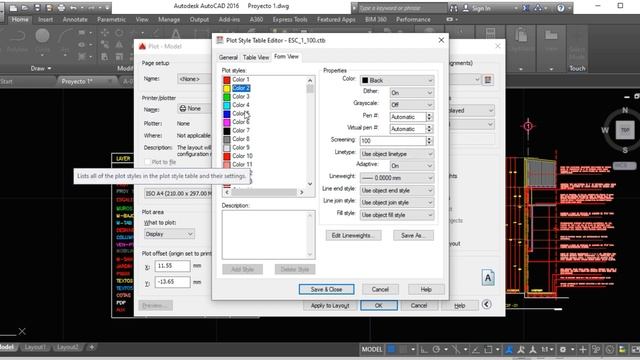The height and width of the screenshot is (360, 640).
Task: Toggle the Plot to file checkbox
Action: [148, 162]
